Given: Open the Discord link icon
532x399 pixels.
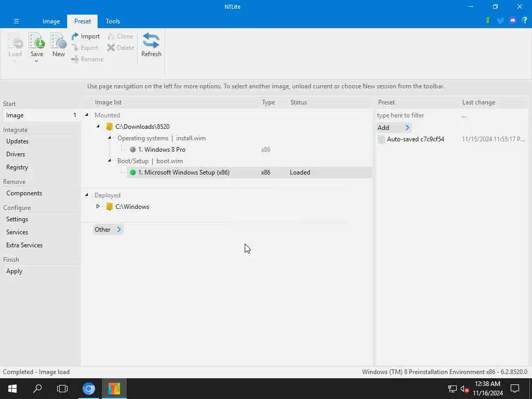Looking at the screenshot, I should (513, 21).
